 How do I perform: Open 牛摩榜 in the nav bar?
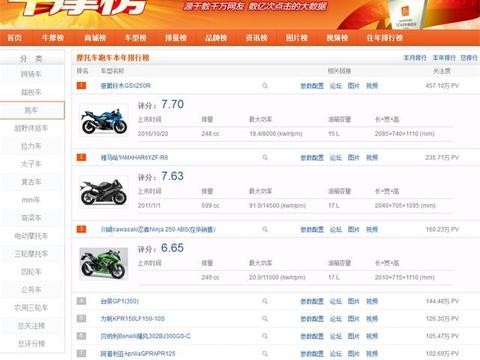(53, 38)
